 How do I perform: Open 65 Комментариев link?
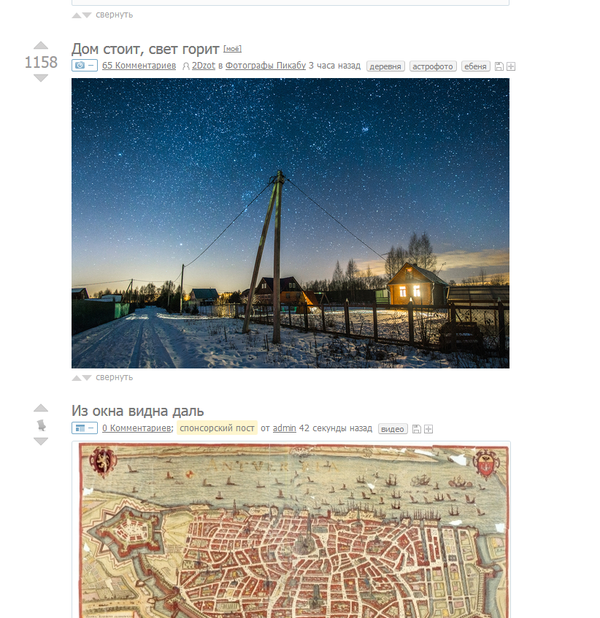pyautogui.click(x=139, y=65)
